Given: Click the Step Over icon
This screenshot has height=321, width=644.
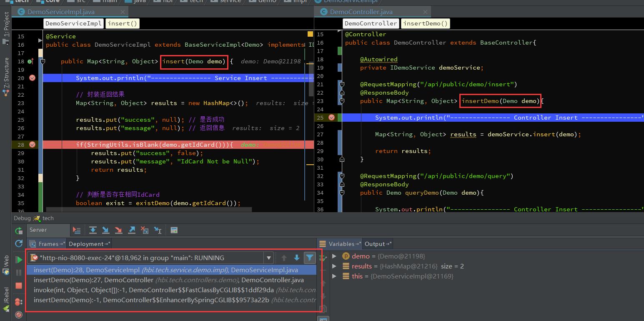Looking at the screenshot, I should tap(93, 230).
